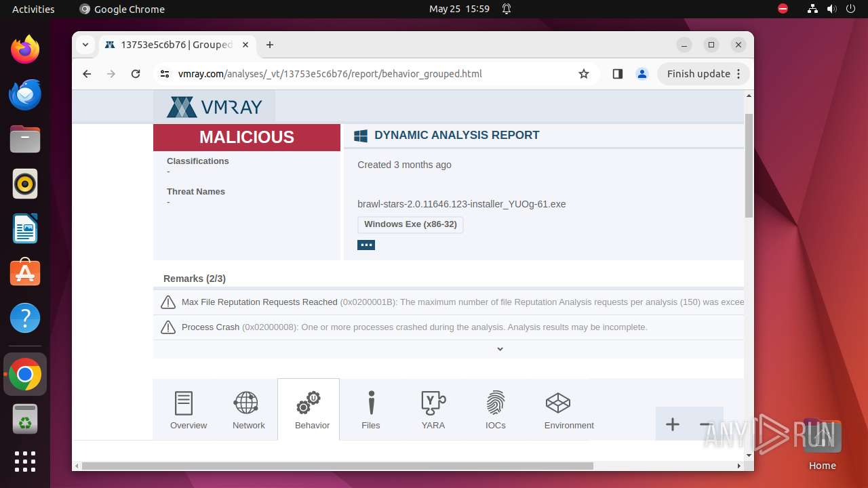Click Google Chrome icon in the dock
868x488 pixels.
pyautogui.click(x=25, y=374)
